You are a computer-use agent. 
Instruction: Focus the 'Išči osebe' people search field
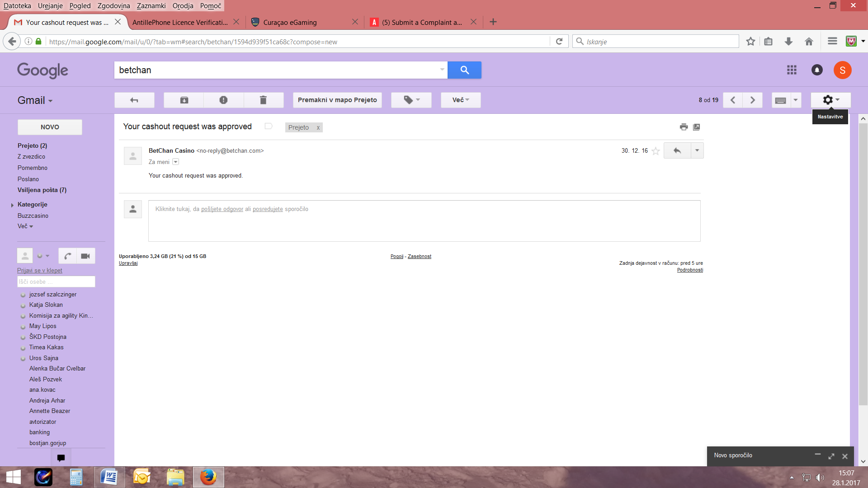coord(56,282)
